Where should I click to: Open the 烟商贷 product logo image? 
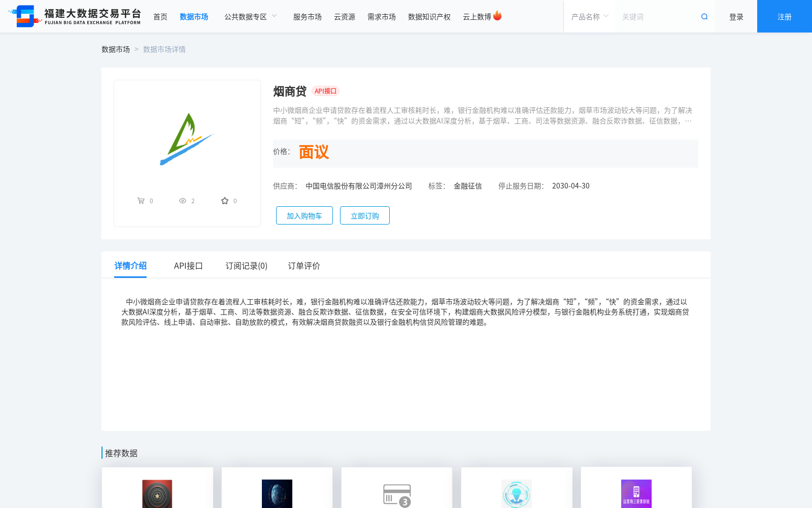[187, 139]
